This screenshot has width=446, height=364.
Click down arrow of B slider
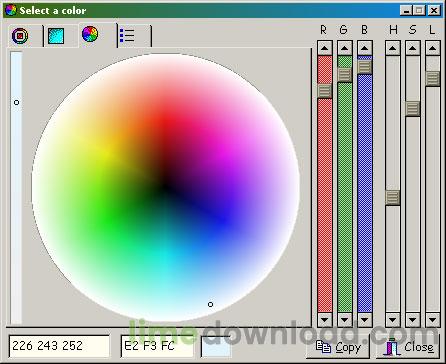(x=365, y=320)
